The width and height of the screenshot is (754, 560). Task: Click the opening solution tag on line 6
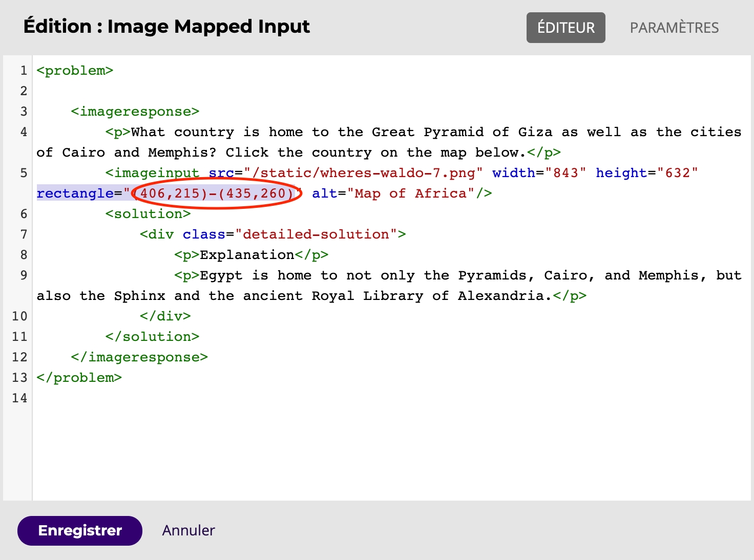(148, 214)
